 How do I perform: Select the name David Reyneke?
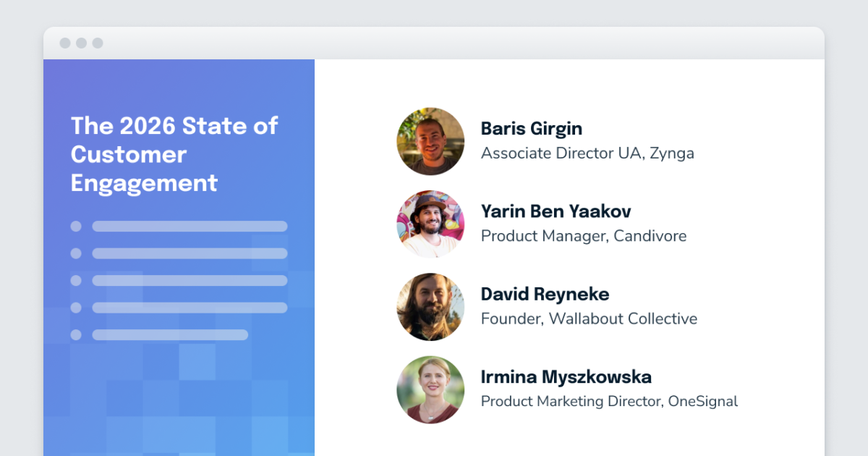(545, 295)
